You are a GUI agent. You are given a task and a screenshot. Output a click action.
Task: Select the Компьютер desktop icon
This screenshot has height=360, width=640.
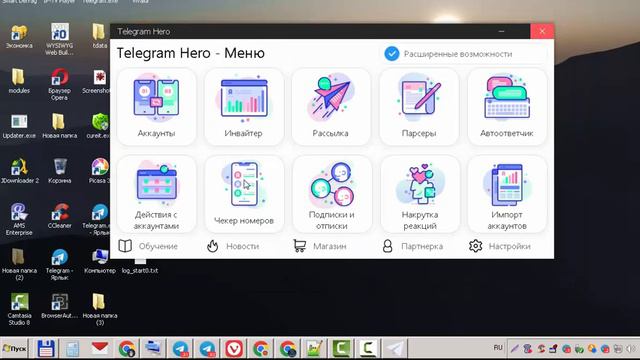tap(100, 260)
